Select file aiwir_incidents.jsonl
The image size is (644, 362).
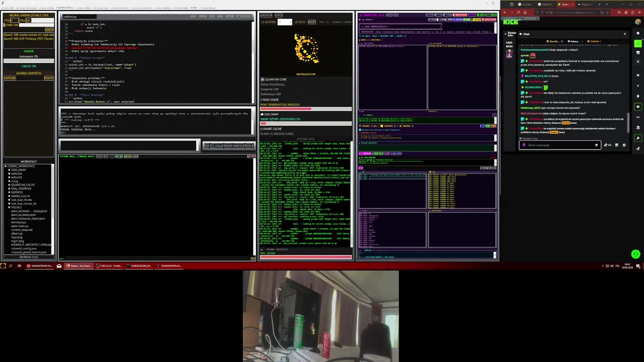coord(23,215)
